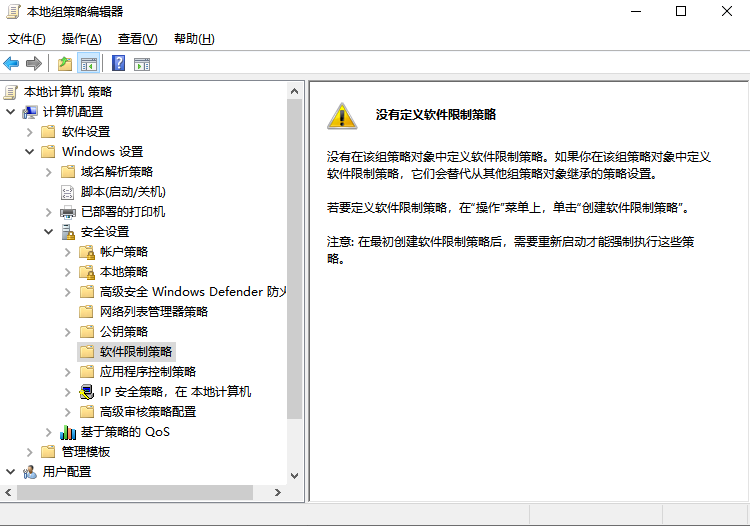Viewport: 750px width, 526px height.
Task: Open Help via the question mark icon
Action: (x=118, y=63)
